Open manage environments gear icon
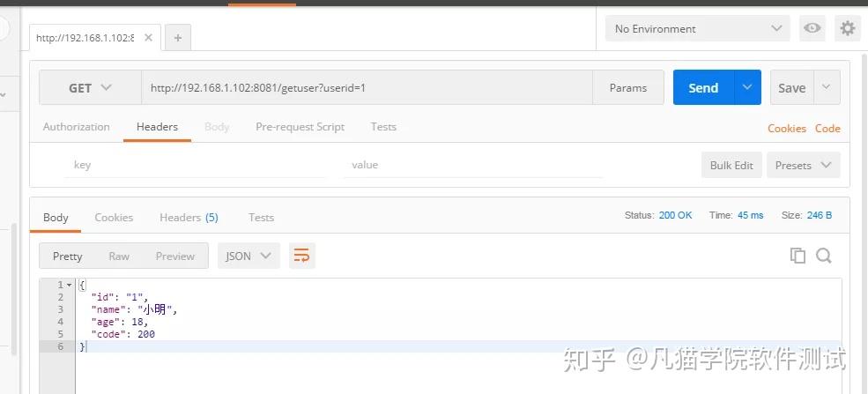The height and width of the screenshot is (394, 868). pos(848,28)
